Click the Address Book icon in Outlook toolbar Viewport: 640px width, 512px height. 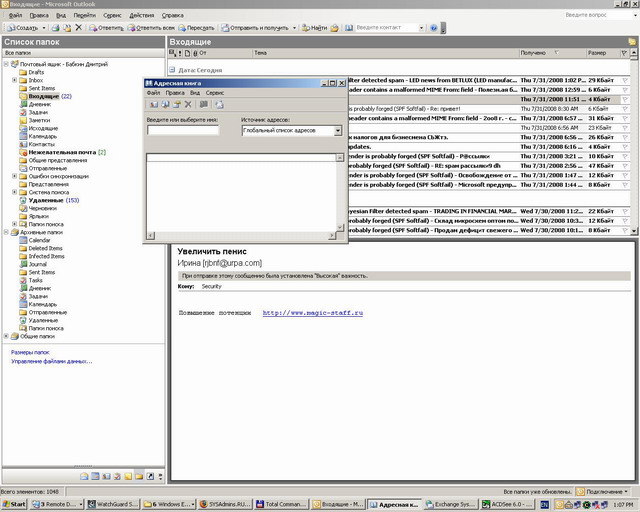[349, 28]
